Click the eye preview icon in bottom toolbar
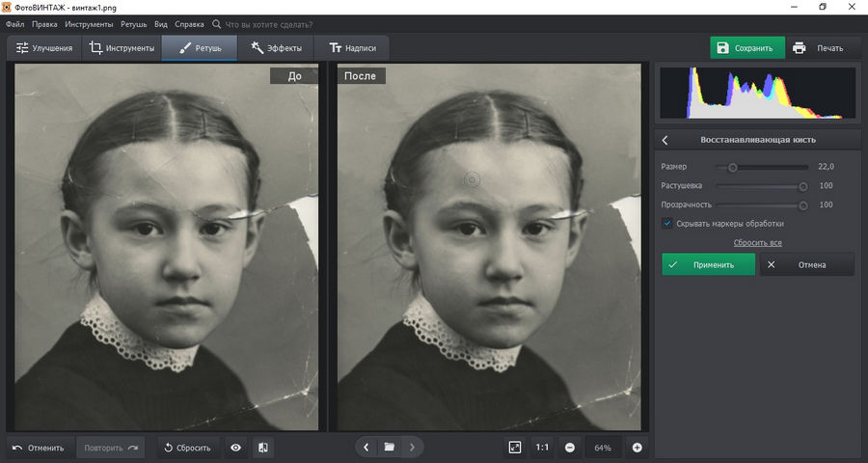The image size is (868, 463). pos(235,448)
